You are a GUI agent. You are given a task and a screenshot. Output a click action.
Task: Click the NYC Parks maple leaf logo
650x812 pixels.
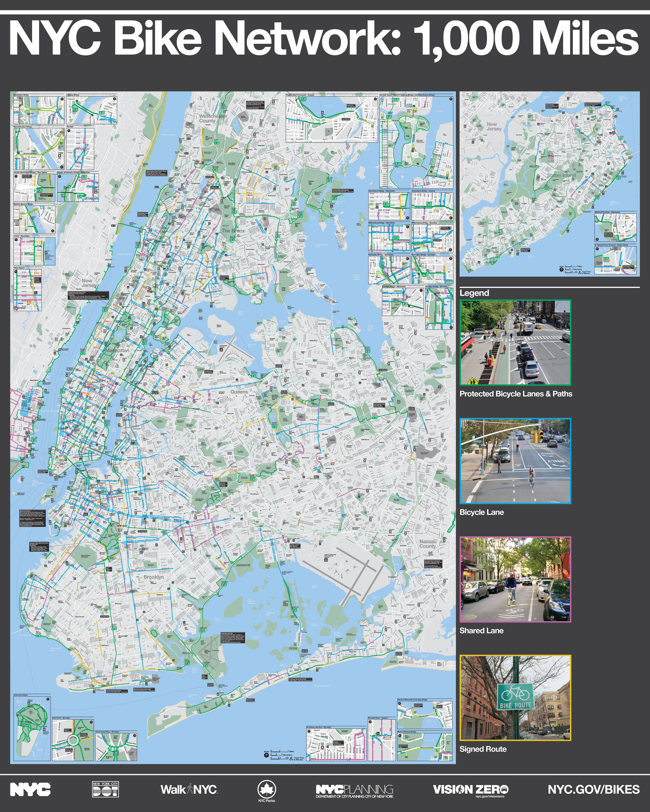click(x=267, y=789)
